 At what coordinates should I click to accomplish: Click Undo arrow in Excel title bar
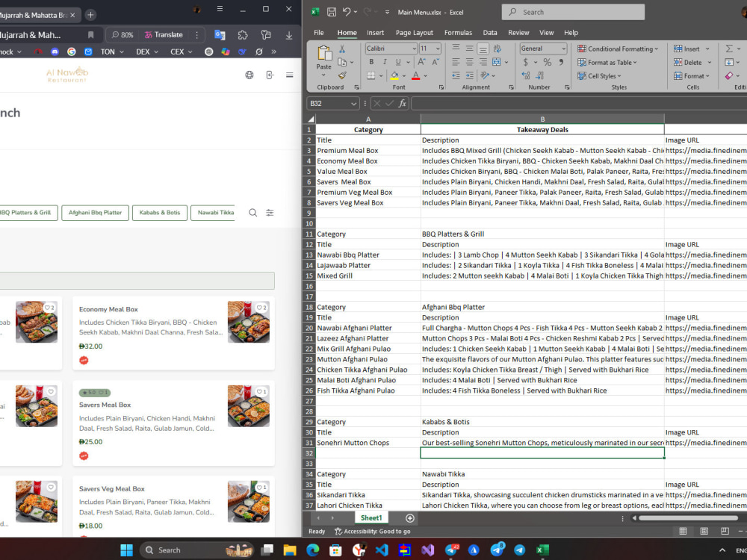347,13
